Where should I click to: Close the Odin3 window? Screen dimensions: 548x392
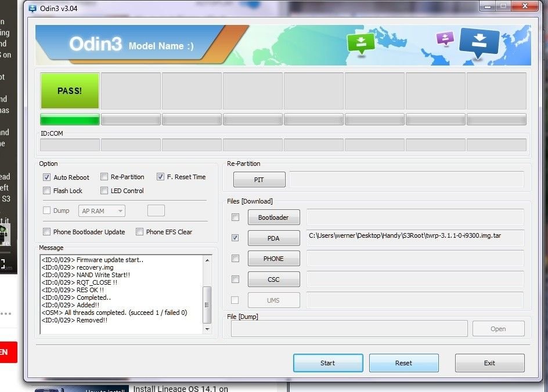pyautogui.click(x=525, y=6)
